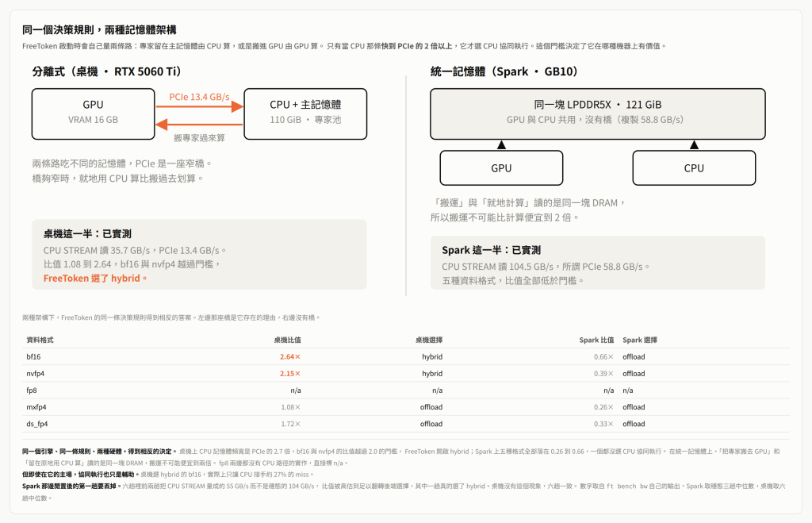Image resolution: width=812 pixels, height=523 pixels.
Task: Click the card heading 桌機這一半：已實測
Action: pyautogui.click(x=87, y=234)
